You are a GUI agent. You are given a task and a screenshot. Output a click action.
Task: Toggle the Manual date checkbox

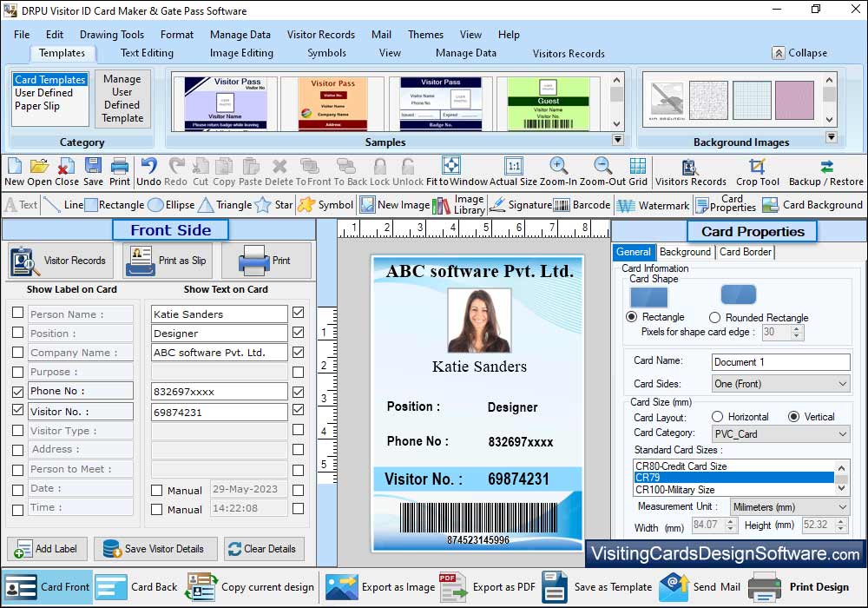156,491
